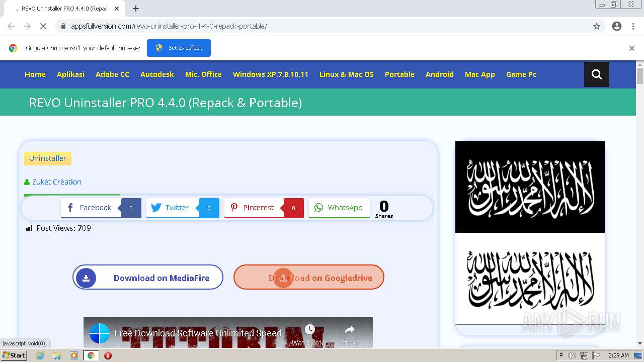The width and height of the screenshot is (644, 362).
Task: Open the Mac App menu
Action: tap(480, 74)
